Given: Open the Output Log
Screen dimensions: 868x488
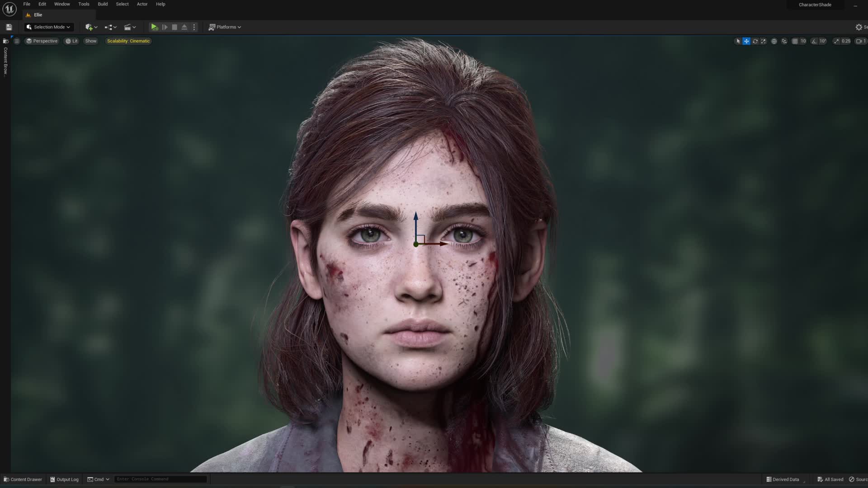Looking at the screenshot, I should pos(64,479).
